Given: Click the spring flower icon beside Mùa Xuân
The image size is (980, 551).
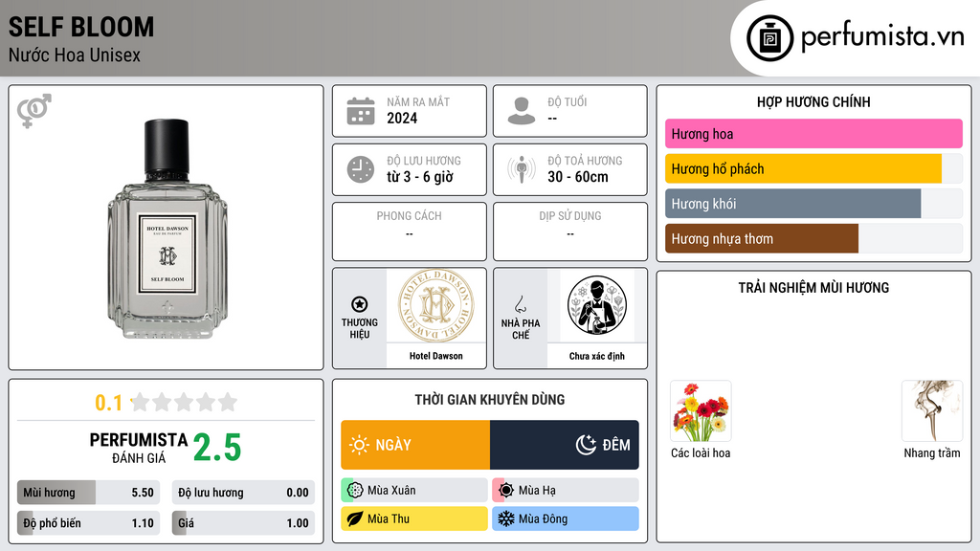Looking at the screenshot, I should 355,491.
